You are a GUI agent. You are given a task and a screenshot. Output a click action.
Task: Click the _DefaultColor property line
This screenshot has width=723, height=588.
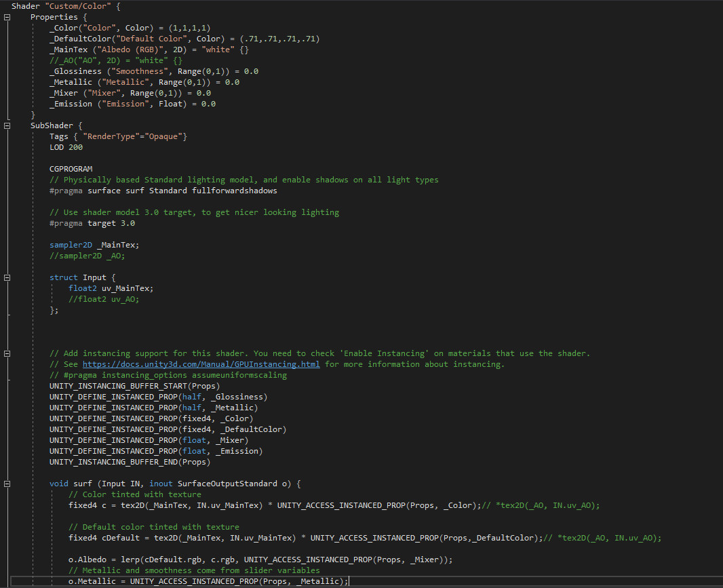pos(184,39)
